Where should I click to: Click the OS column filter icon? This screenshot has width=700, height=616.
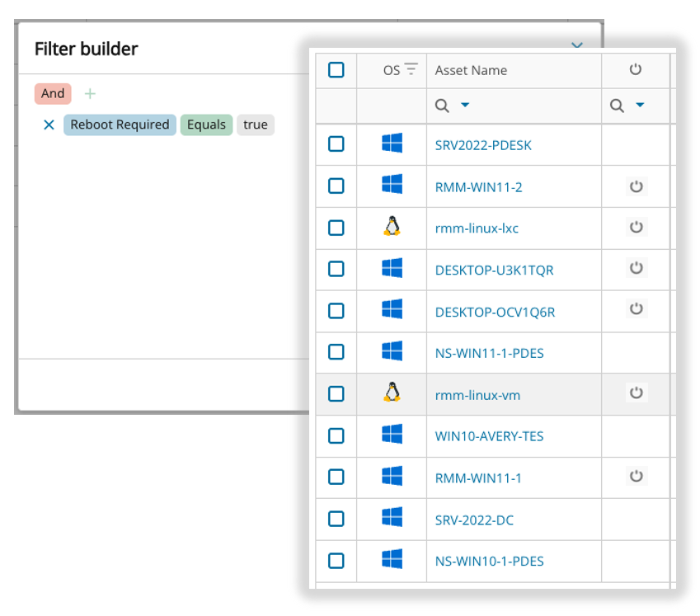coord(411,70)
